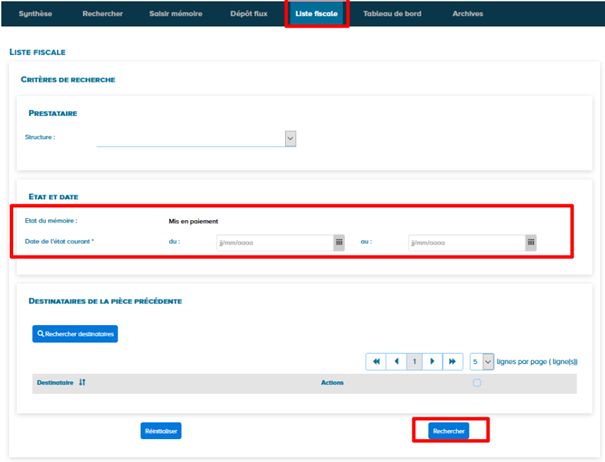Screen dimensions: 605x462
Task: Select the Liste fiscale tab
Action: click(x=317, y=14)
